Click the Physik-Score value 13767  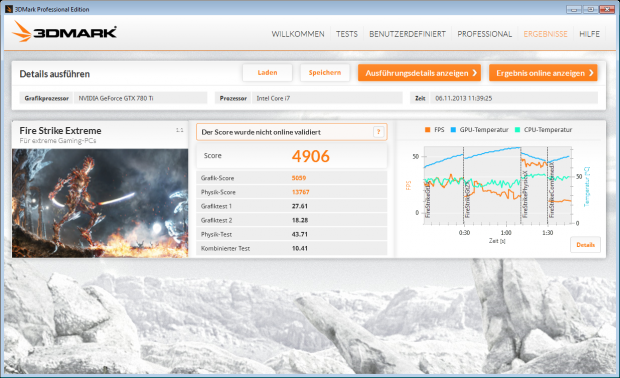pos(301,192)
